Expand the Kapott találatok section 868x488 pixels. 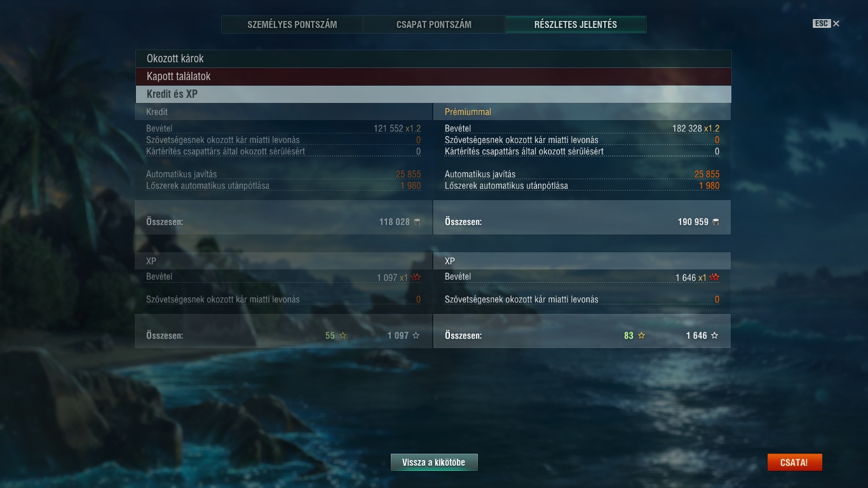pos(433,76)
